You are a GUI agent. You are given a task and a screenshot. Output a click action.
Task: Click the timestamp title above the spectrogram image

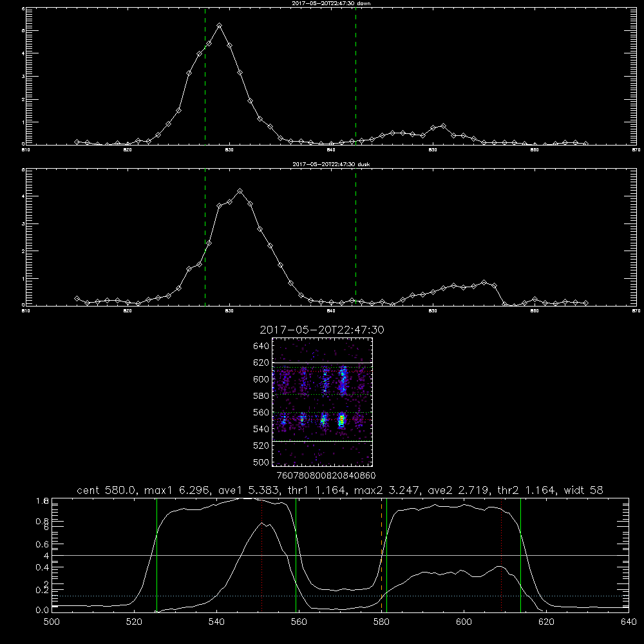point(322,330)
